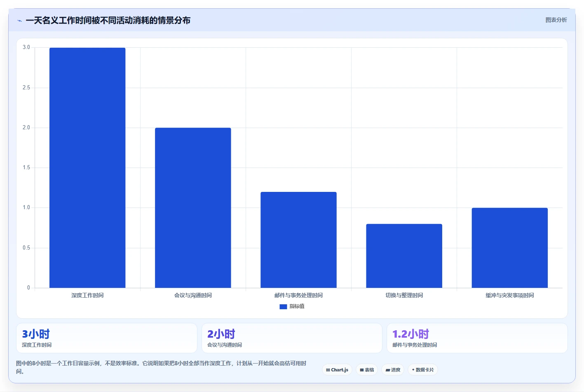Click the 0.5 y-axis tick label
The height and width of the screenshot is (392, 584).
(26, 248)
